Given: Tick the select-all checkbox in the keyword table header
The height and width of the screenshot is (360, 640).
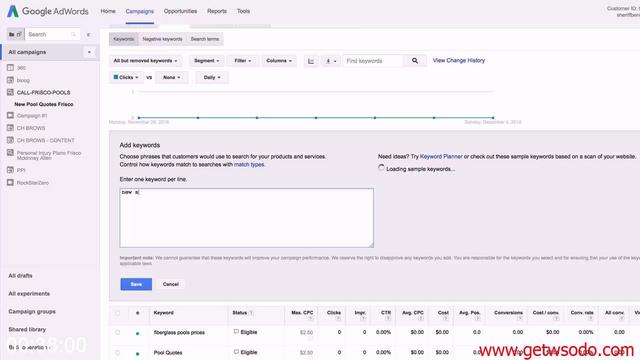Looking at the screenshot, I should [118, 313].
